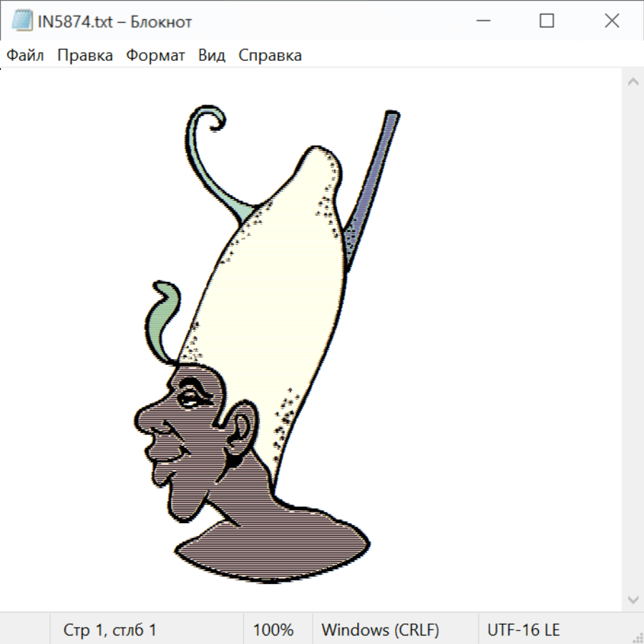Image resolution: width=644 pixels, height=644 pixels.
Task: Open the Формат menu
Action: pos(155,56)
